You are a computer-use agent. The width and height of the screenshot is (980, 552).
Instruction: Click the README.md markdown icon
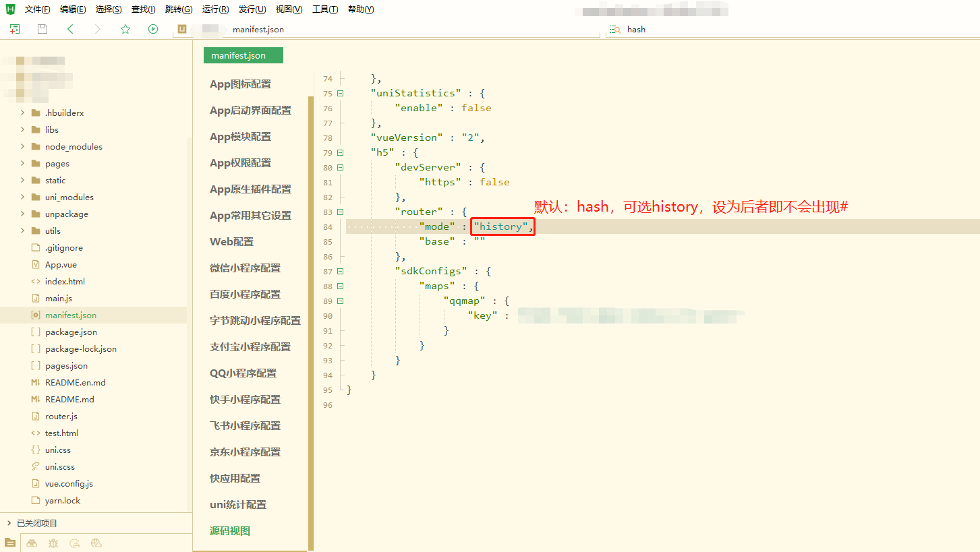tap(36, 400)
